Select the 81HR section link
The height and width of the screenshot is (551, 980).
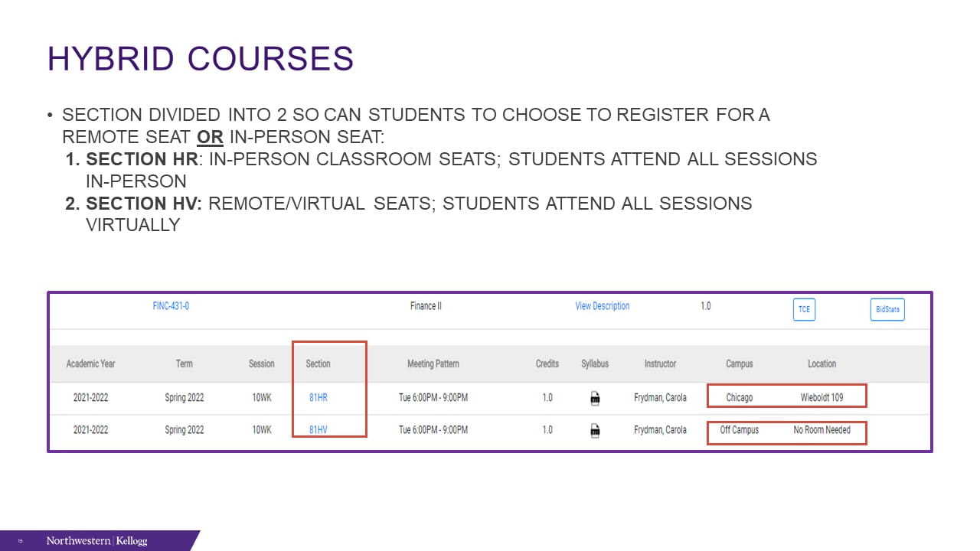pos(318,398)
